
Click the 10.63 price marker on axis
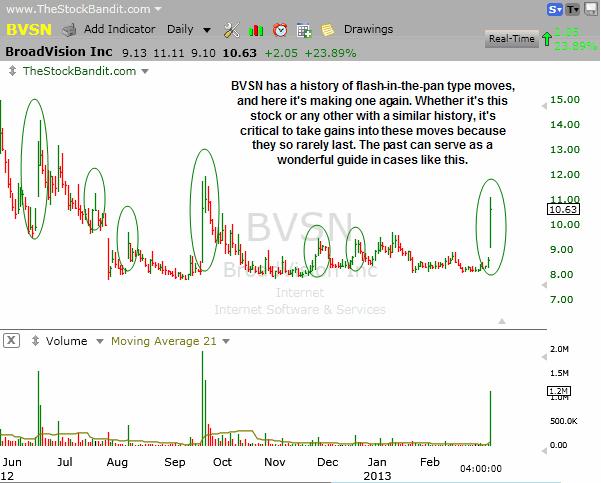click(x=559, y=210)
